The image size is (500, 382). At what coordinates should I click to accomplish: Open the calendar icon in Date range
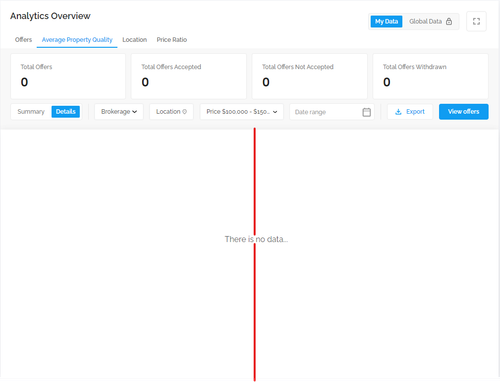[x=366, y=112]
